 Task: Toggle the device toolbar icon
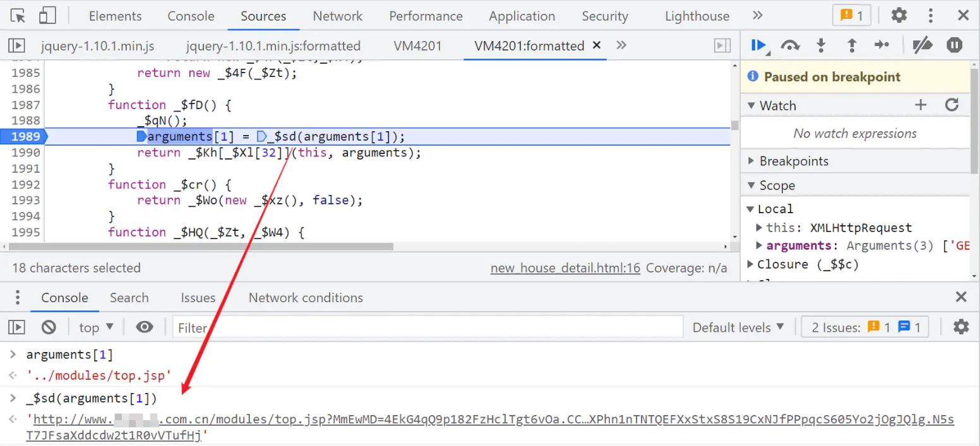47,16
